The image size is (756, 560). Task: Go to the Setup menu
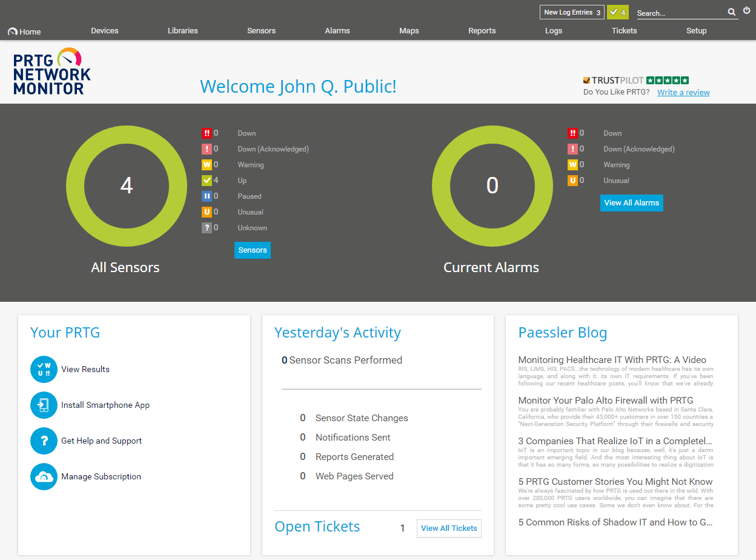(696, 31)
